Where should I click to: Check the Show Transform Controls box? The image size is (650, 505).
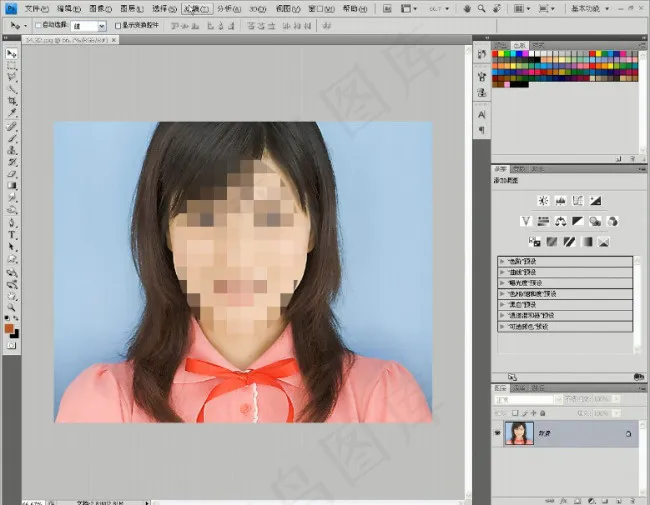[x=117, y=25]
